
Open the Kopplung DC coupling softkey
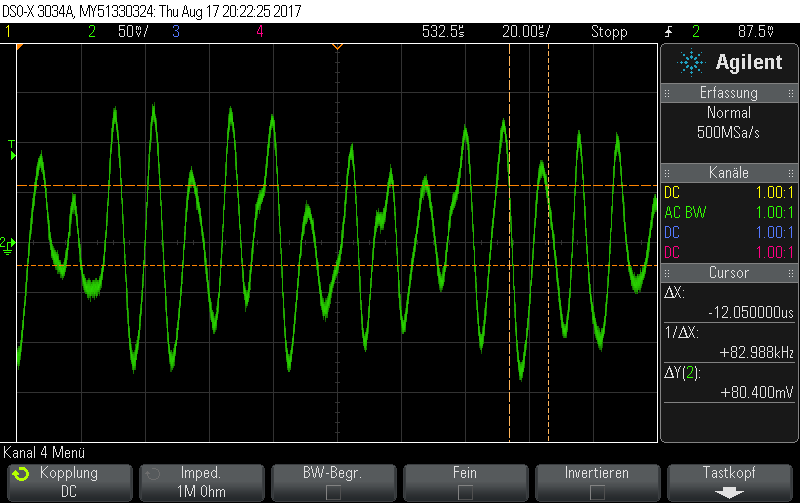(x=70, y=483)
